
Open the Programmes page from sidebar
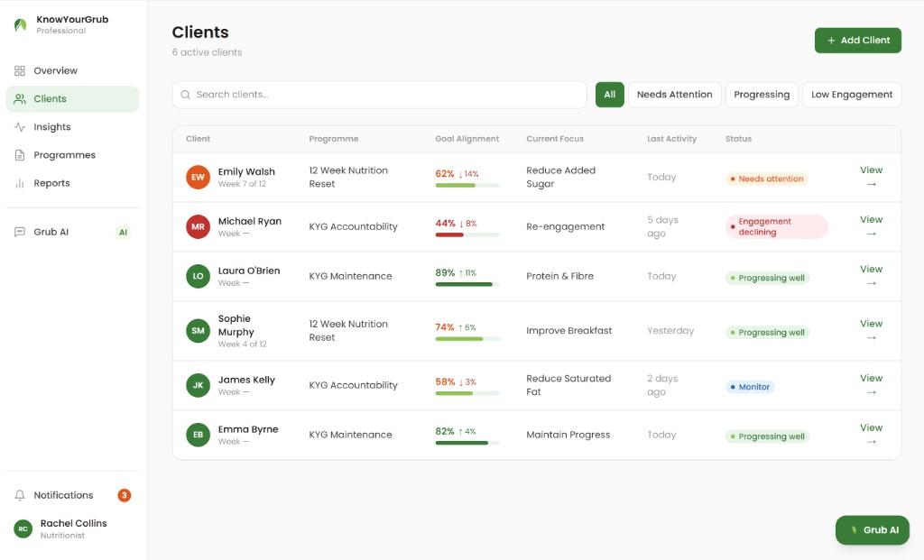[72, 155]
